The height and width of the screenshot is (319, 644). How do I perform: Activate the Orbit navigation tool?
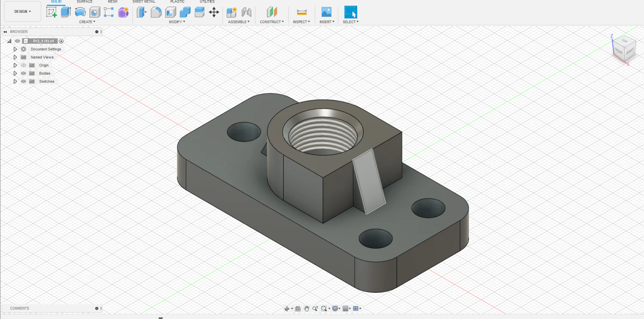tap(287, 309)
